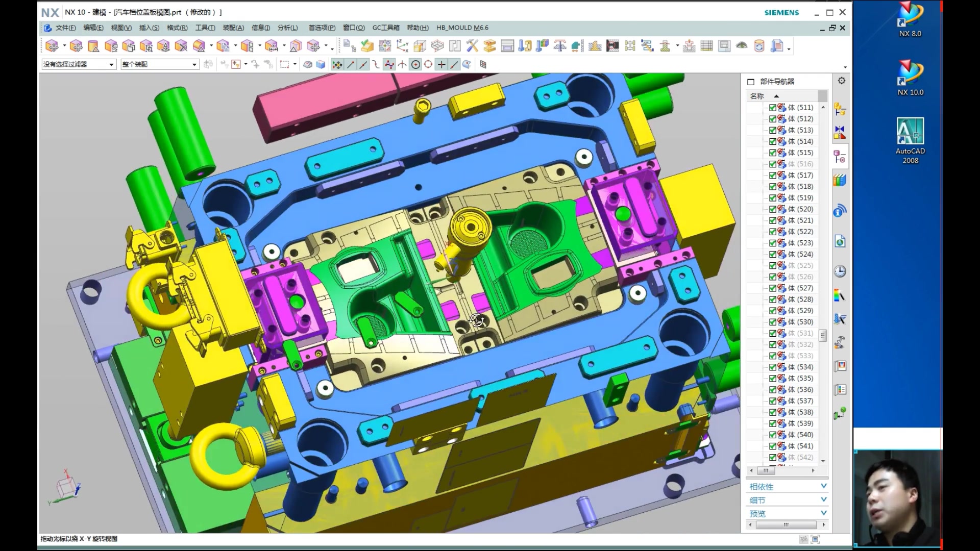This screenshot has width=980, height=551.
Task: Click the 名称 column sort arrow
Action: pos(776,96)
